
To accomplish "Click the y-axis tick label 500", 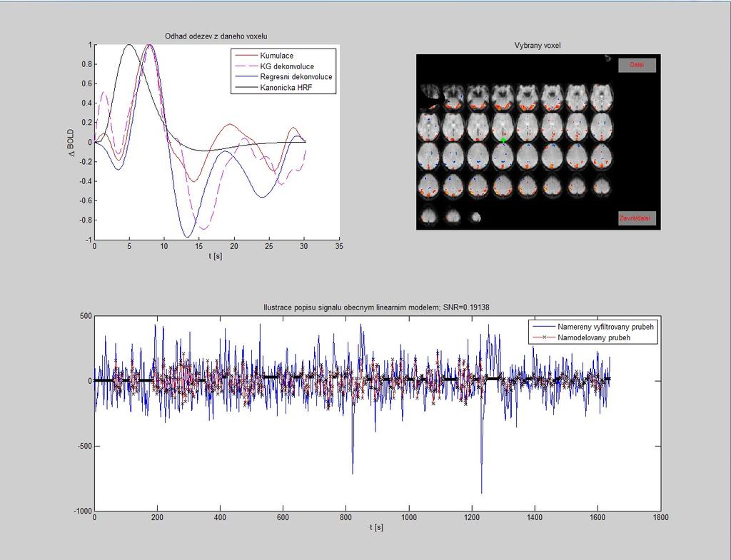I will 86,316.
